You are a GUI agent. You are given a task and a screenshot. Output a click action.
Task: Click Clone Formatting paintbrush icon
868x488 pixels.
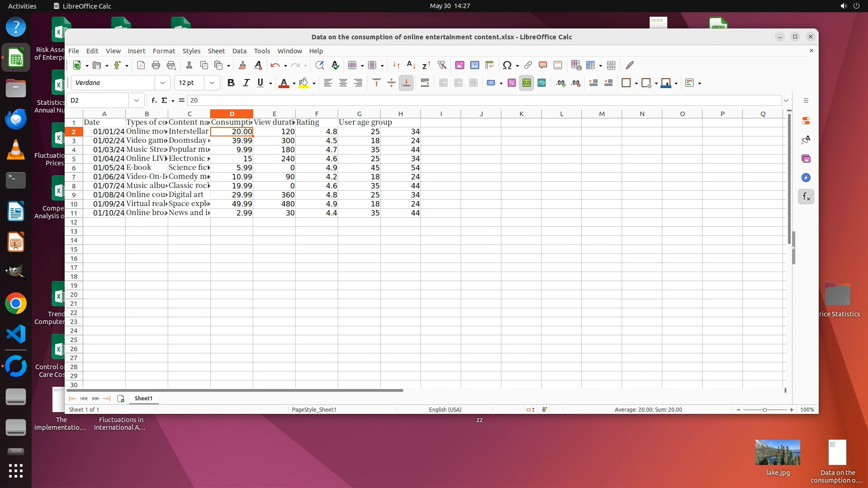242,65
